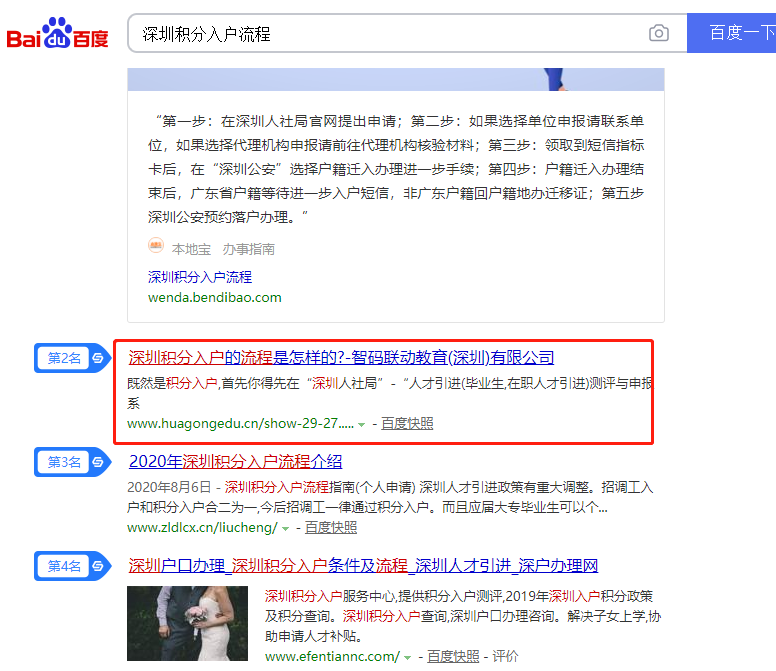Click 评价 link on efentiannc.com result

(505, 657)
